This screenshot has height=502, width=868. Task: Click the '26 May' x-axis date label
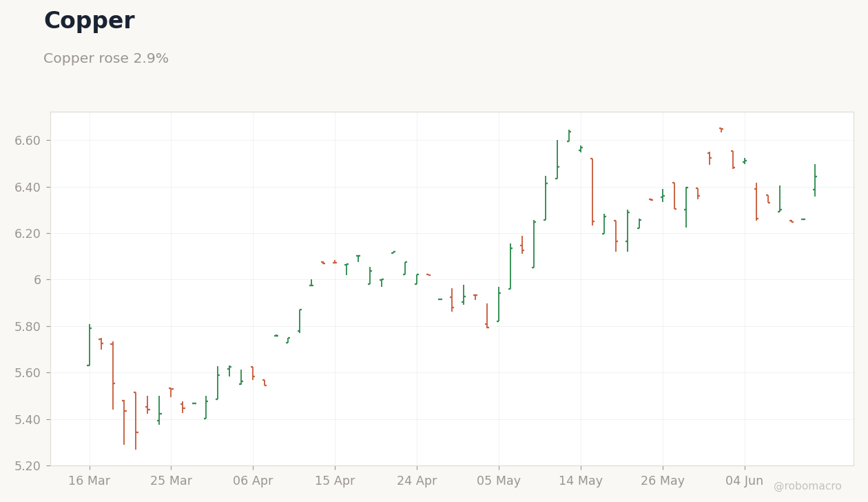663,481
